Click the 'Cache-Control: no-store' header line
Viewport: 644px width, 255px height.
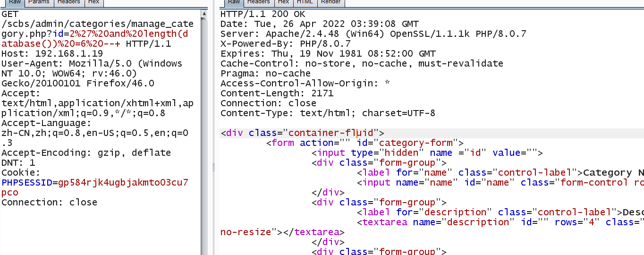[x=362, y=63]
